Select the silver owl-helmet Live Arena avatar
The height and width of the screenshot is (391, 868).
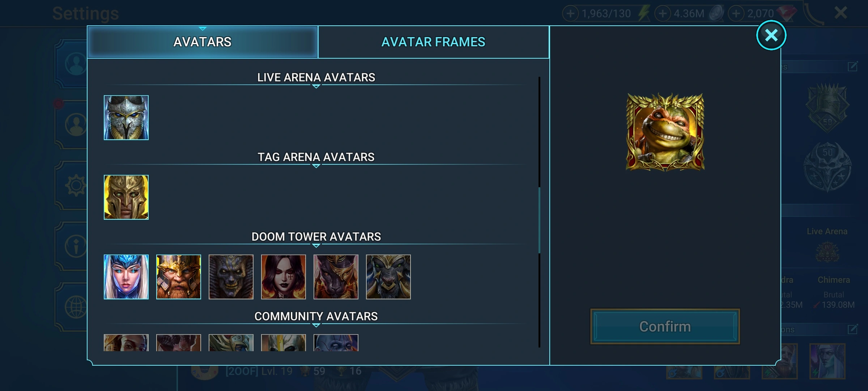click(x=126, y=118)
